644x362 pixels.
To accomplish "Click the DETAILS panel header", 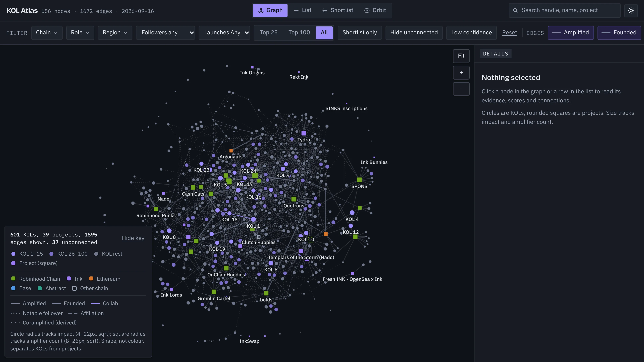I will 496,54.
